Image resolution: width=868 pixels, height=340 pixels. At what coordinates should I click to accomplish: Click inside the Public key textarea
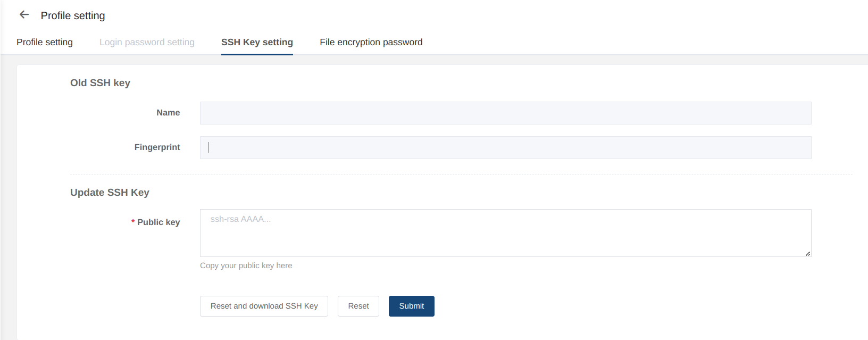[x=505, y=233]
